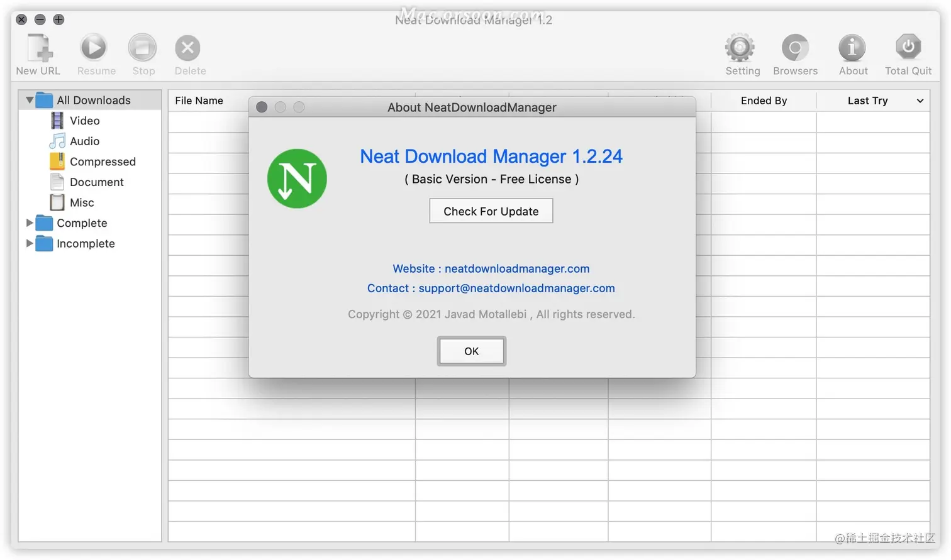Expand the Complete folder arrow
The height and width of the screenshot is (560, 951).
point(29,223)
